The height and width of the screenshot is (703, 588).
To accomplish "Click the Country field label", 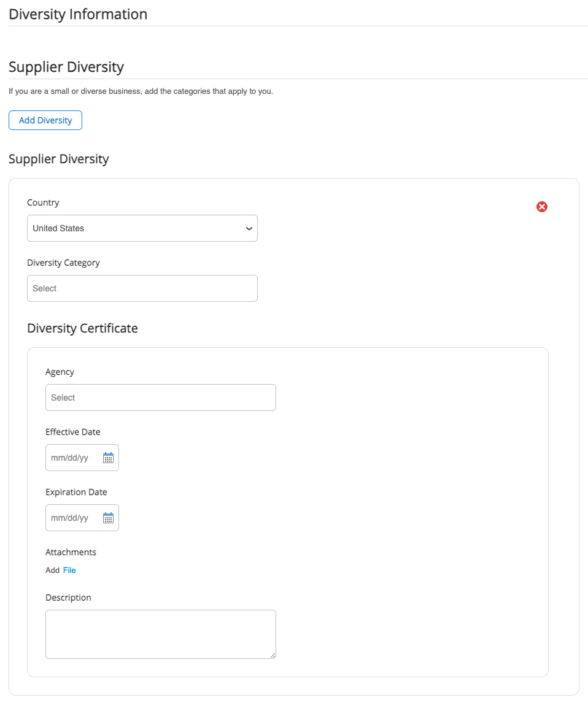I will coord(43,202).
